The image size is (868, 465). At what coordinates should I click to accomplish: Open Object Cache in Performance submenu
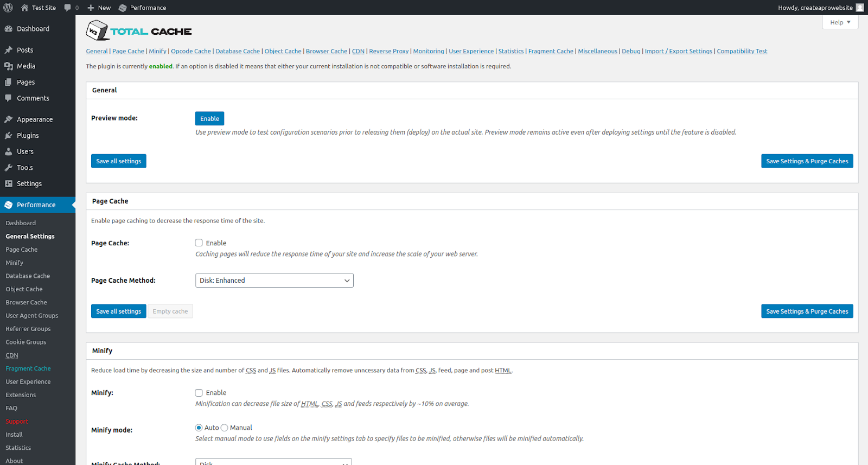tap(24, 289)
